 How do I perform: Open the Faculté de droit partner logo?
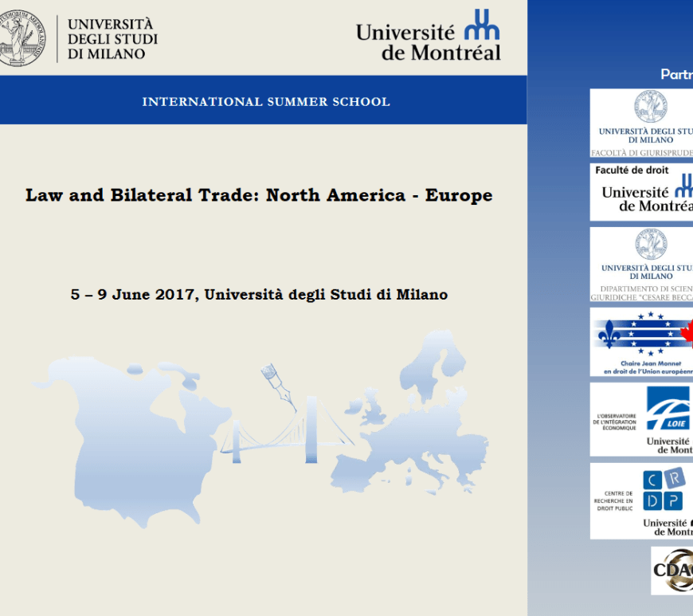pyautogui.click(x=642, y=192)
